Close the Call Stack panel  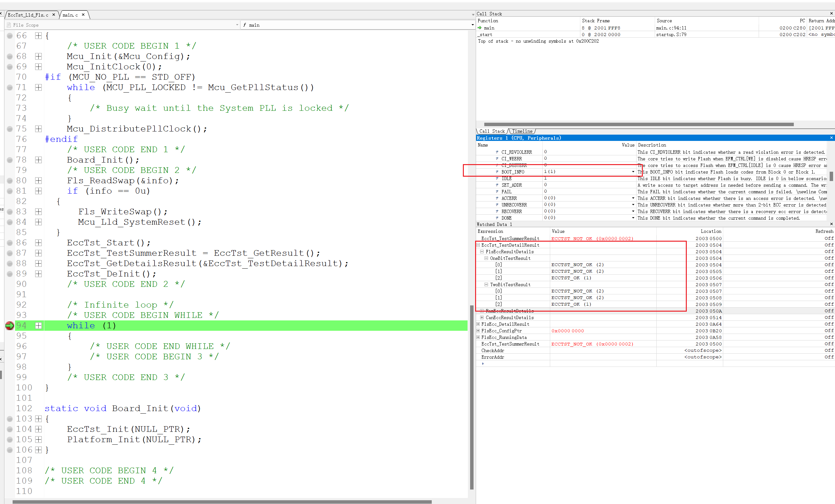click(x=831, y=13)
